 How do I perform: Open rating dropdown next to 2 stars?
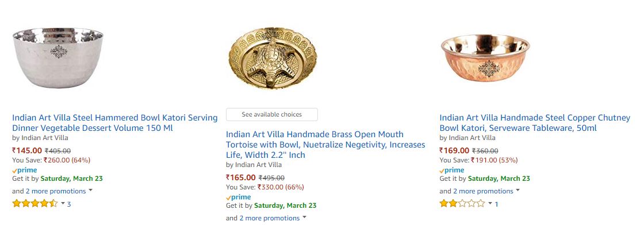[490, 203]
